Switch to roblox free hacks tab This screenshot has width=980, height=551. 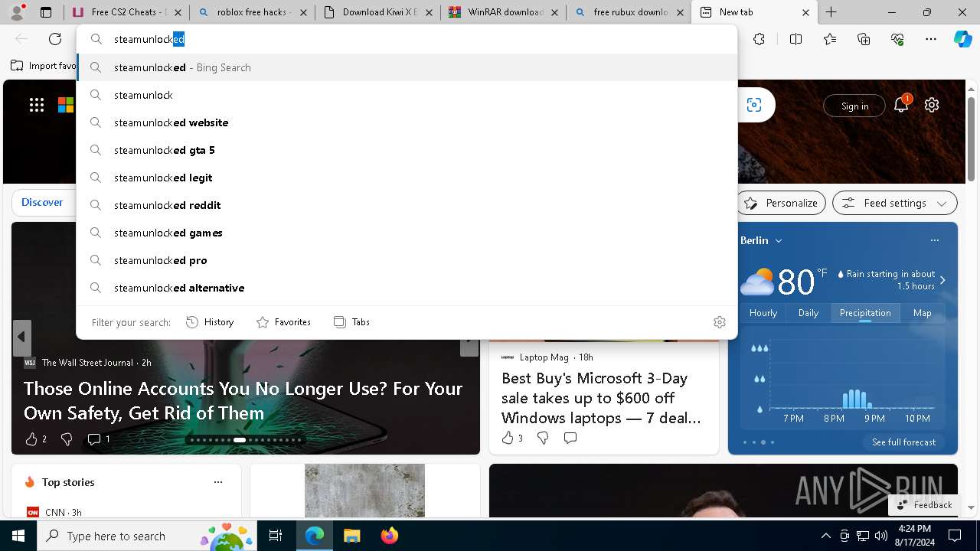(251, 12)
